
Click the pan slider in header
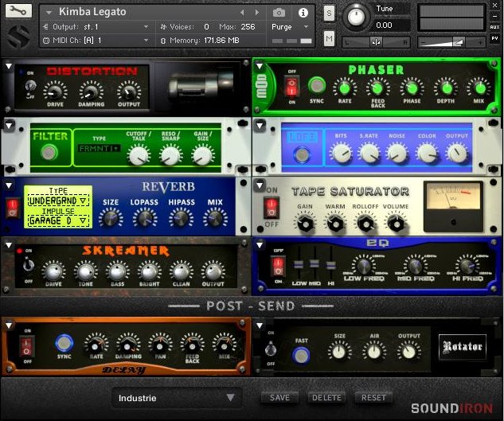point(376,42)
